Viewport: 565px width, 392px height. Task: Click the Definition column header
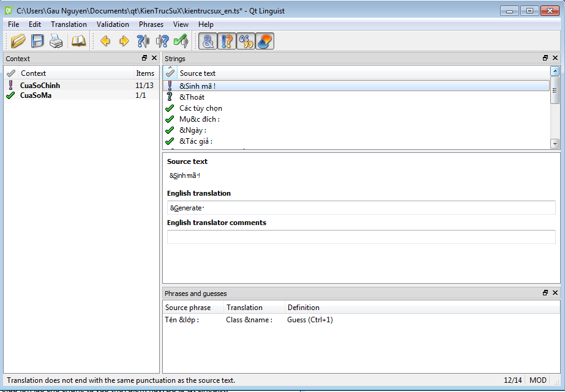422,308
